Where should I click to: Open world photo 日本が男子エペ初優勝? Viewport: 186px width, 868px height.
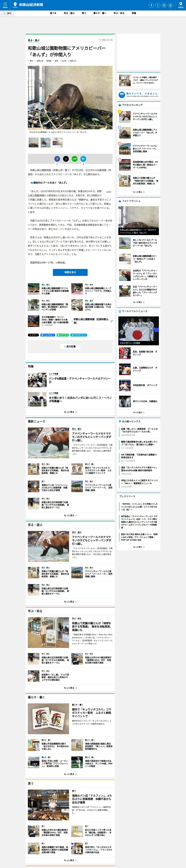tap(139, 331)
